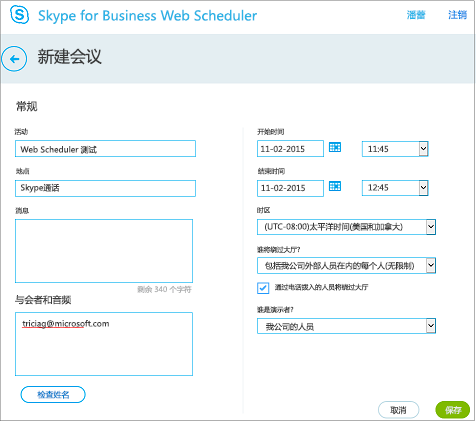The image size is (476, 422).
Task: Click the 注销 sign out link
Action: pos(457,15)
